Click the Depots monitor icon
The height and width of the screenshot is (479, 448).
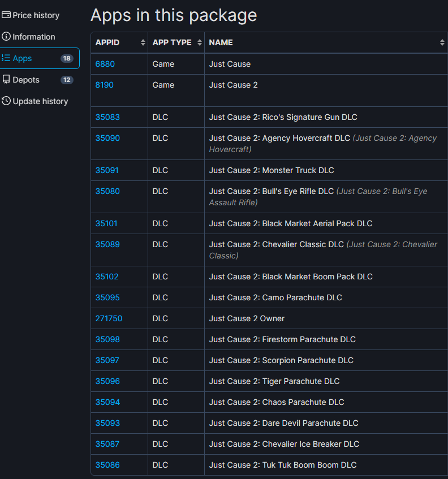click(6, 80)
